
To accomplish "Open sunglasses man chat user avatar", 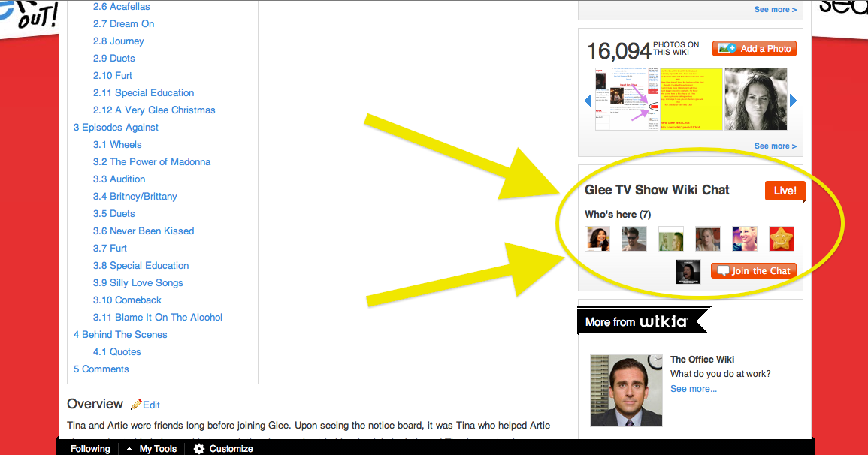I will pos(634,239).
